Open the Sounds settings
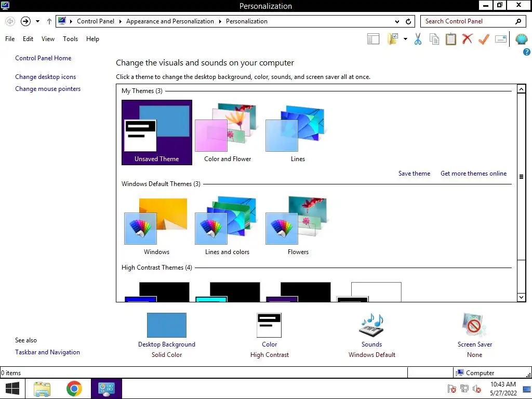Screen dimensions: 532x399 [x=371, y=335]
